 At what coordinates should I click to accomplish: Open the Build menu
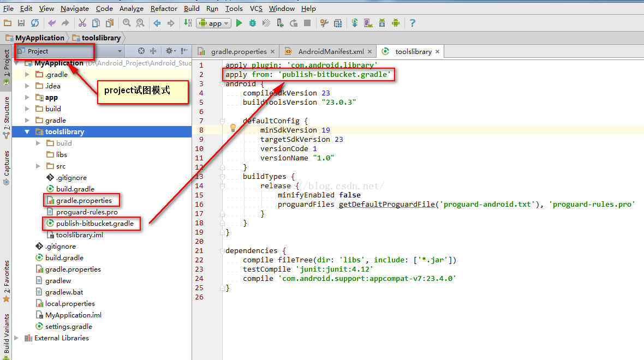point(192,8)
